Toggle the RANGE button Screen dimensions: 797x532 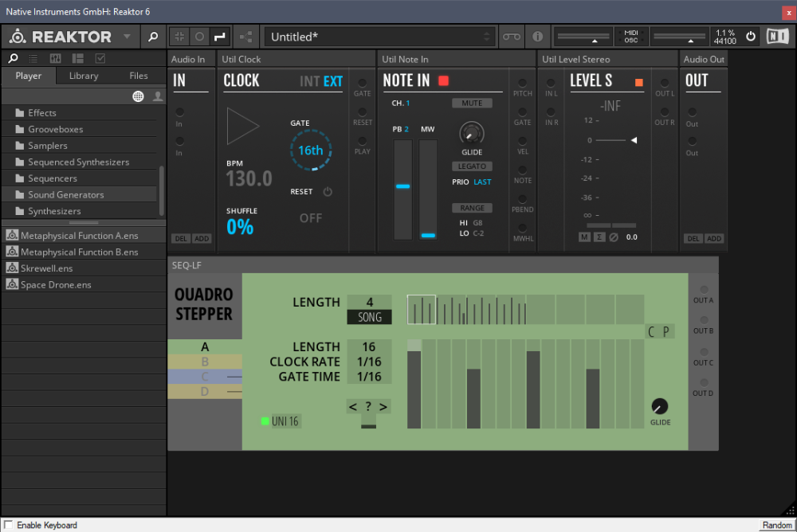pyautogui.click(x=472, y=208)
